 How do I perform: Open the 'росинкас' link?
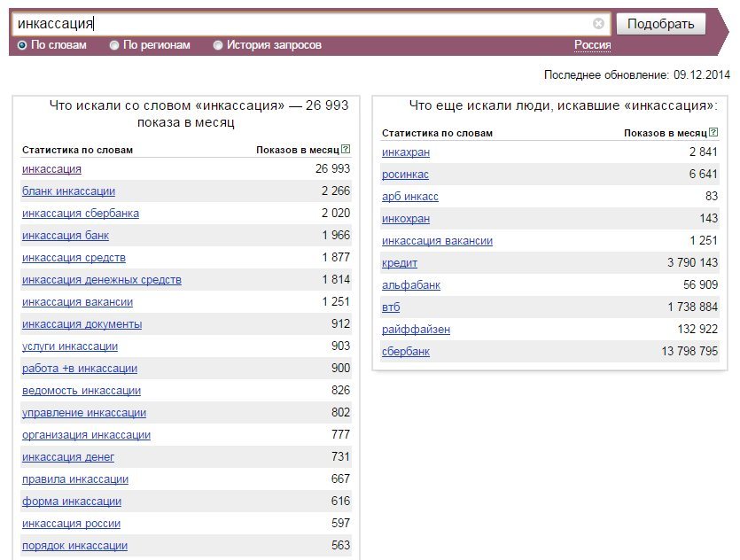(x=405, y=175)
